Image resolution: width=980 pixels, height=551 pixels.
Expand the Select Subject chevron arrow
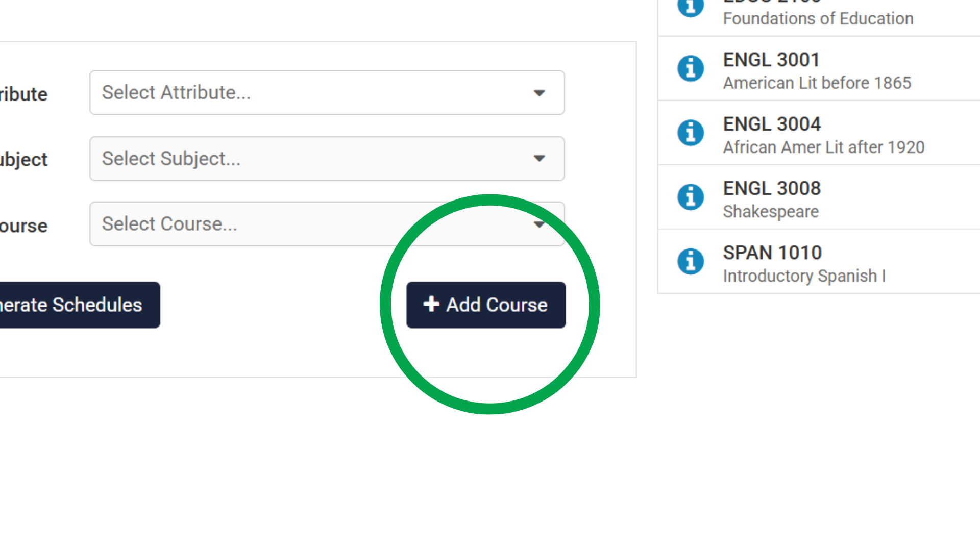(x=540, y=159)
